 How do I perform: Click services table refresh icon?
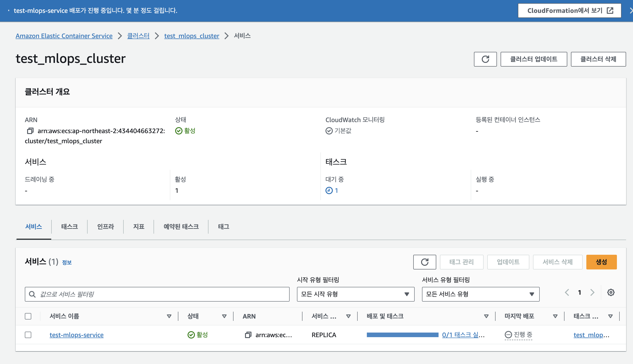pyautogui.click(x=425, y=262)
